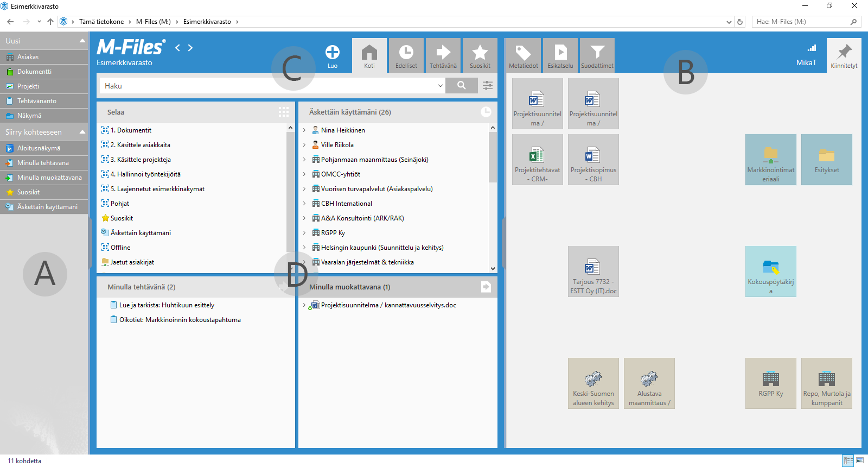Go to Suosikit in left sidebar

click(44, 192)
